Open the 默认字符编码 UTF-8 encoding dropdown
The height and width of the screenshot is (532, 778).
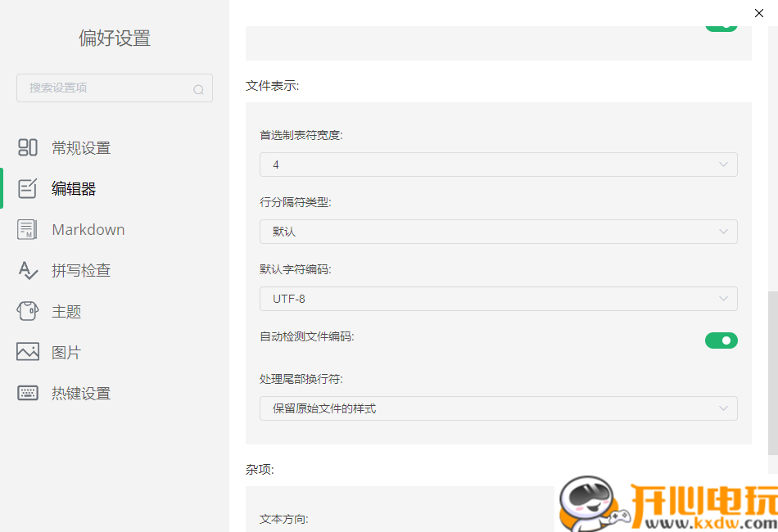tap(498, 299)
